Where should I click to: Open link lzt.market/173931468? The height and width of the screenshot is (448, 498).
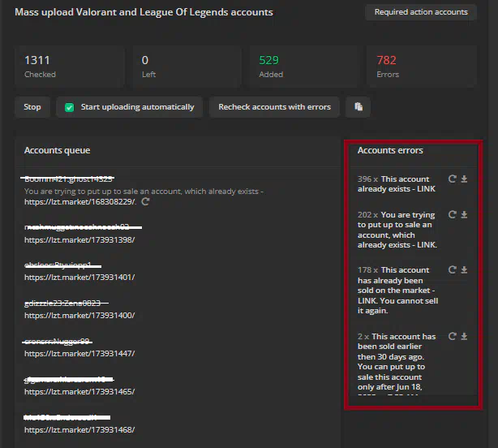79,430
